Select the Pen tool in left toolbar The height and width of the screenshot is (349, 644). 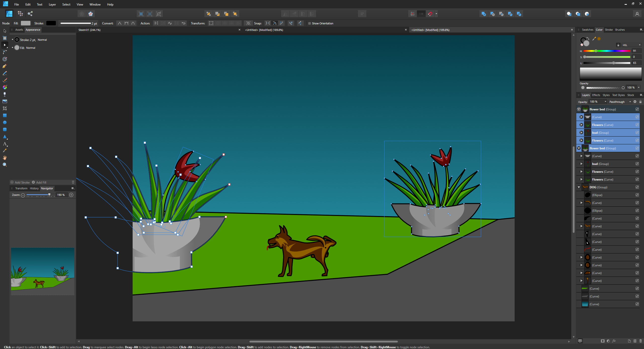[5, 66]
